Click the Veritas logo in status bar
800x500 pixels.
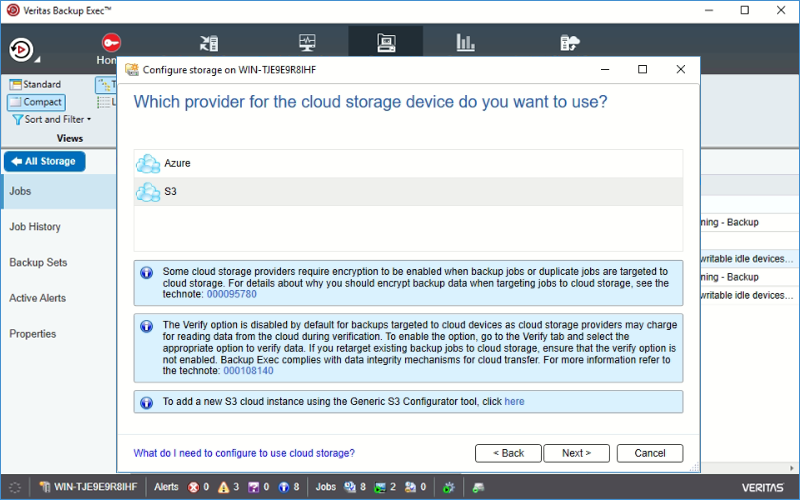763,487
